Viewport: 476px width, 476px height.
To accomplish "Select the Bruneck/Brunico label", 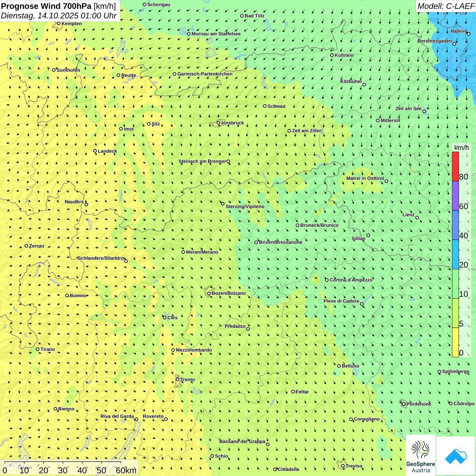I will pyautogui.click(x=319, y=225).
